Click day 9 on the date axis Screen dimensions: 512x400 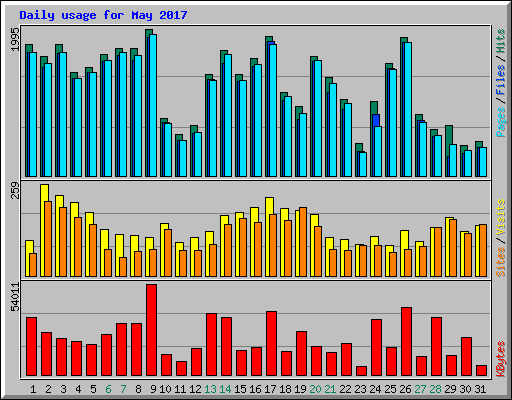tap(153, 389)
